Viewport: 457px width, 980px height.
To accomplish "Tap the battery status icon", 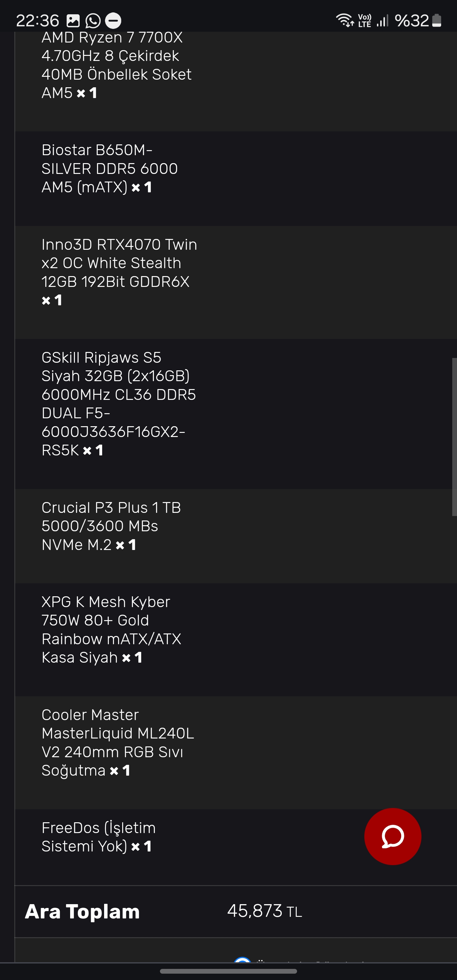I will pyautogui.click(x=437, y=21).
